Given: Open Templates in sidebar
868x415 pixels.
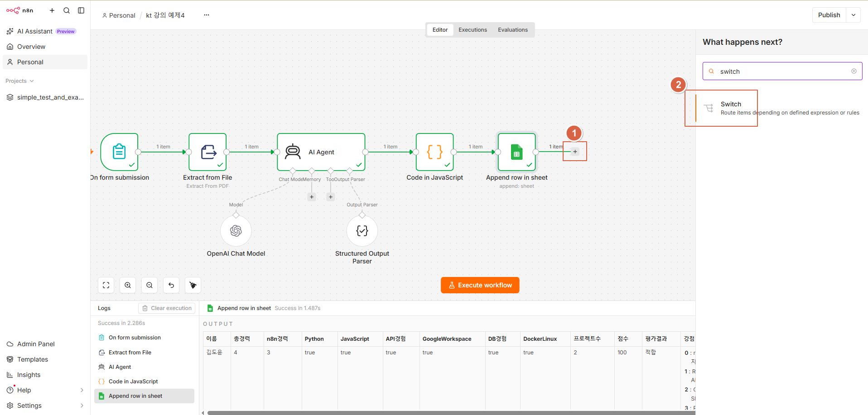Looking at the screenshot, I should pos(45,359).
